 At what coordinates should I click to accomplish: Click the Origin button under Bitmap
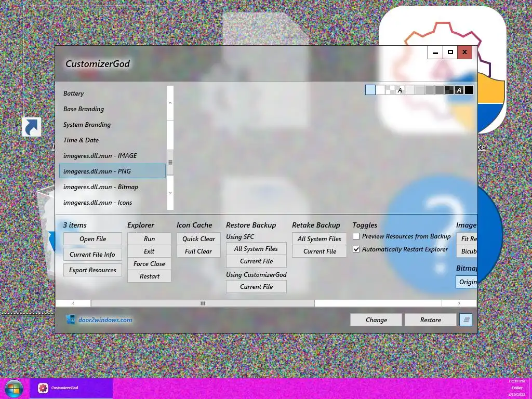[467, 282]
